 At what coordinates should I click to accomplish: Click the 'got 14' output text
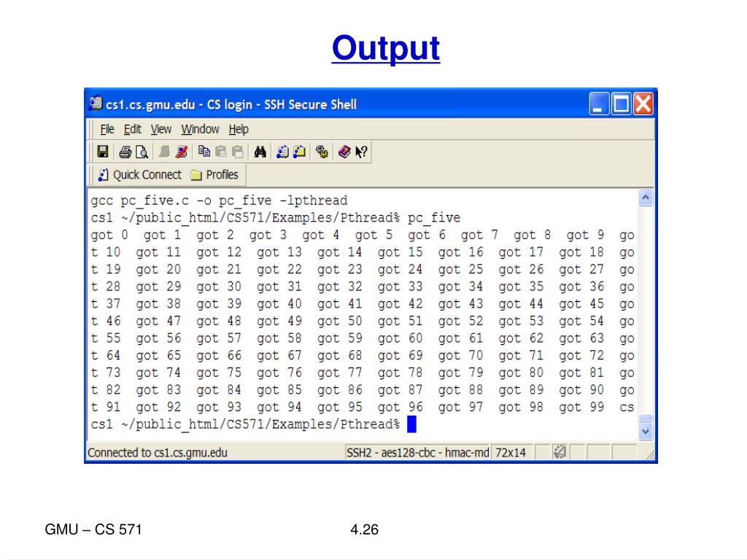pos(340,252)
